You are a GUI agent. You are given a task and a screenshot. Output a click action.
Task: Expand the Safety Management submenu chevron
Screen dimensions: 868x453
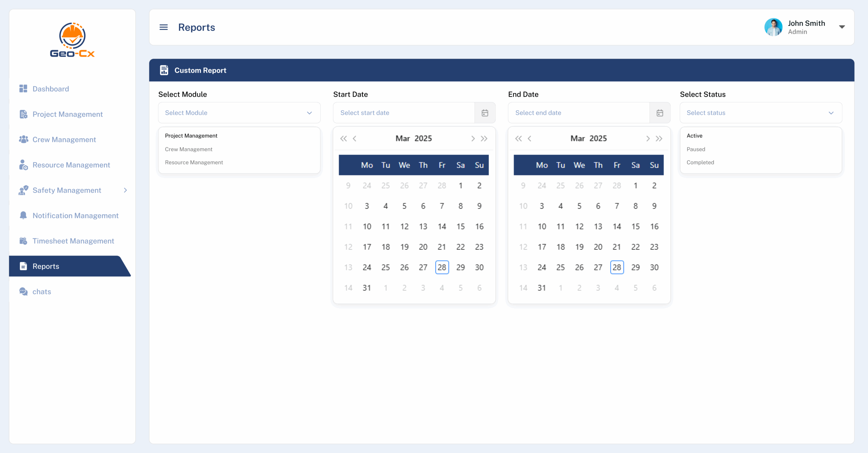click(x=125, y=190)
